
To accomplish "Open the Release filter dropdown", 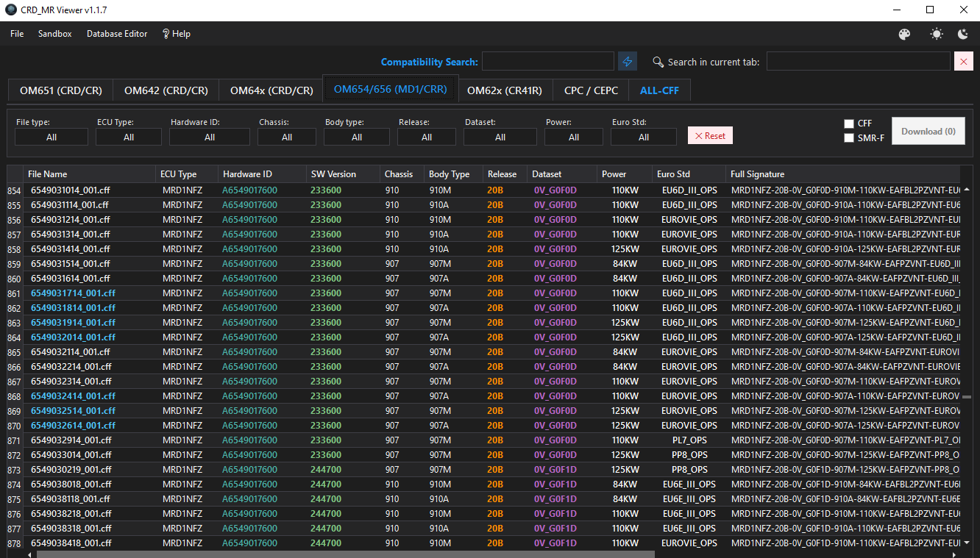I will coord(427,137).
